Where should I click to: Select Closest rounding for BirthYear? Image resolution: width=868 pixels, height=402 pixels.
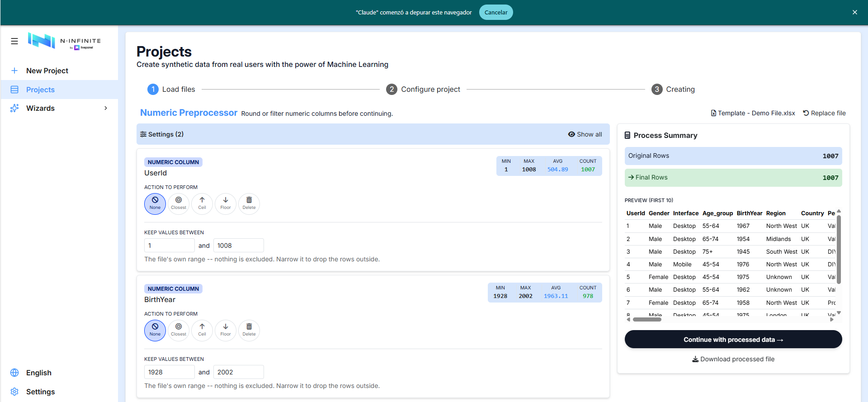point(179,331)
